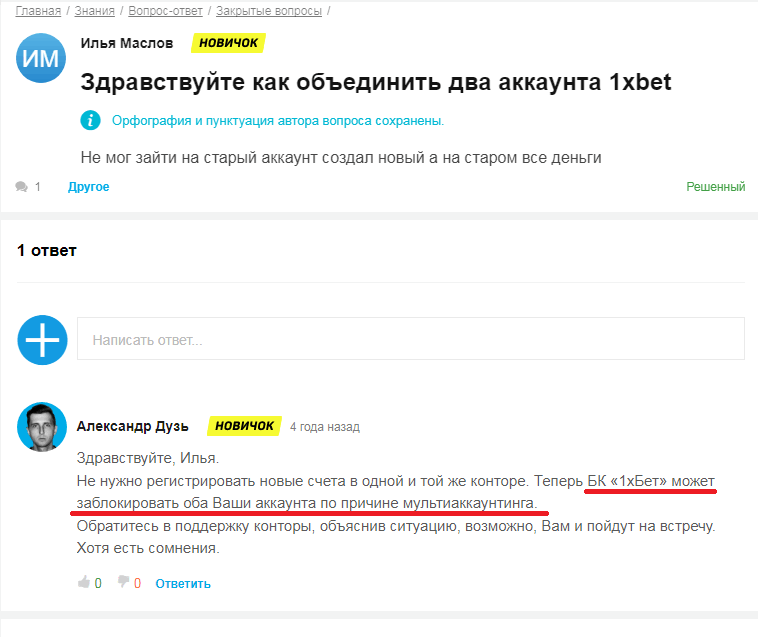Click the comment bubble icon
Viewport: 758px width, 637px height.
pos(23,187)
